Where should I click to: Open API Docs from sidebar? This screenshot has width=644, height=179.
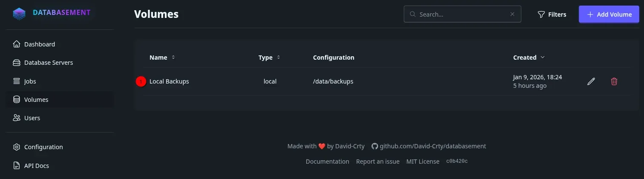[36, 166]
